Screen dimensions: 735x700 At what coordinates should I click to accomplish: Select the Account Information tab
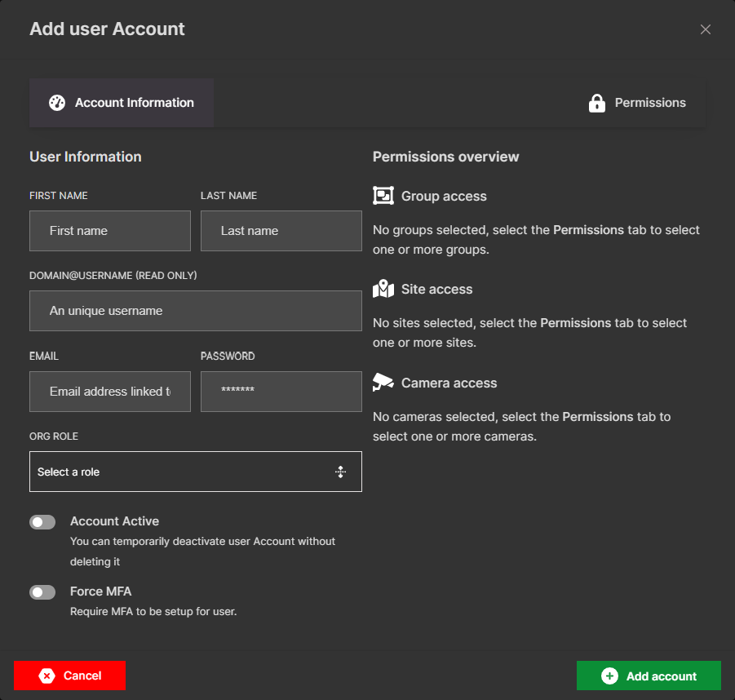(x=121, y=102)
